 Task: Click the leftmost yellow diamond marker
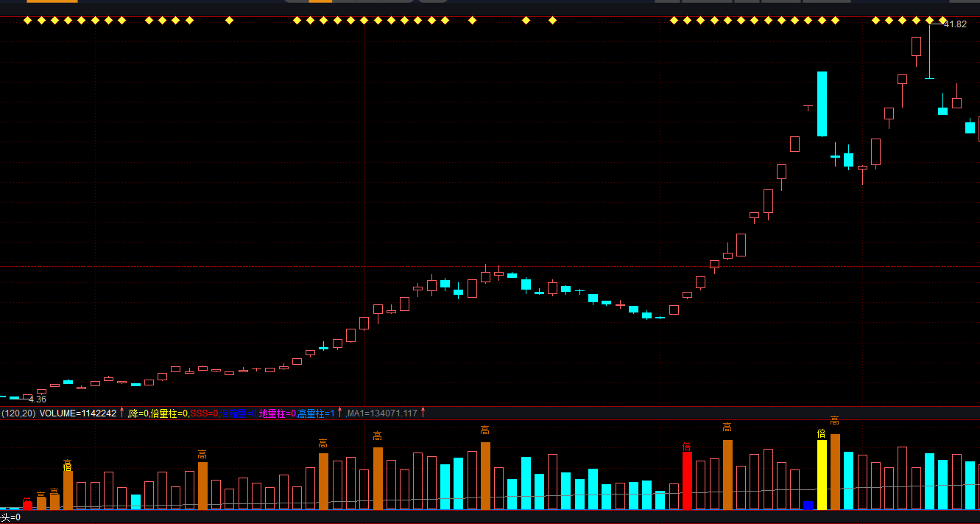click(x=27, y=21)
